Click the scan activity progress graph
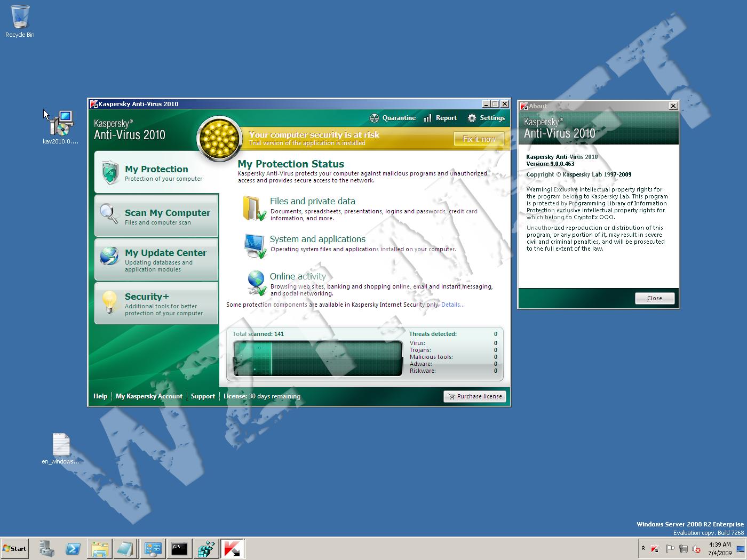The height and width of the screenshot is (560, 747). 318,358
